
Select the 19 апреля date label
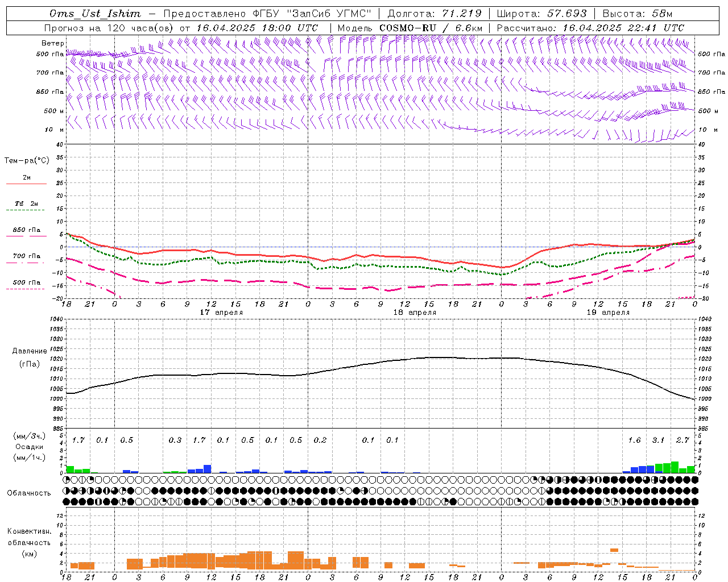coord(608,312)
